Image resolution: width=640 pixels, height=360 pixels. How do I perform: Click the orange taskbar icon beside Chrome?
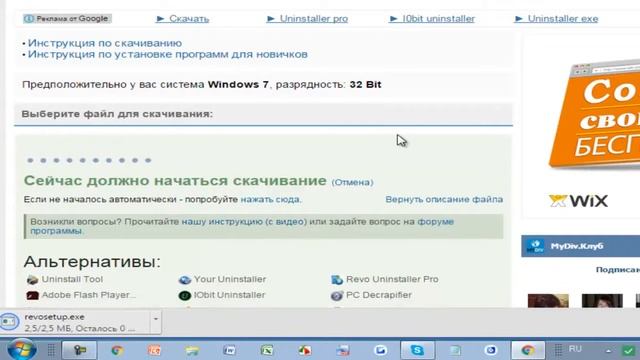pyautogui.click(x=154, y=350)
